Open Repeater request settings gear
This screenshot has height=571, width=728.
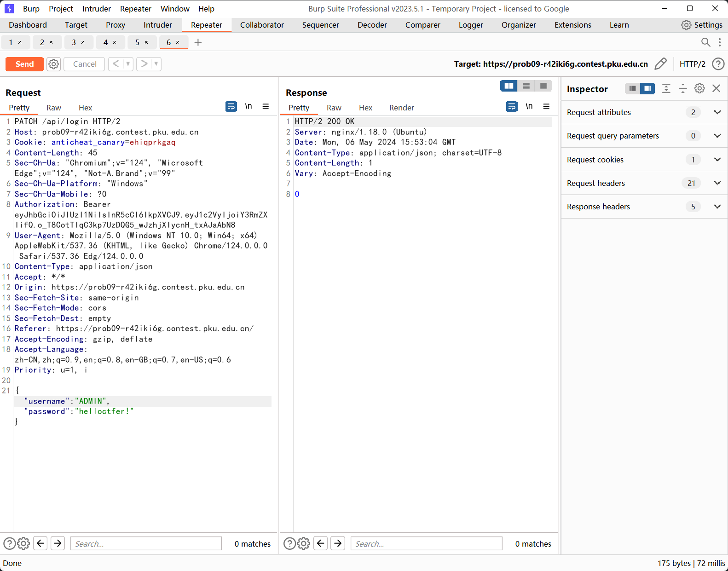[x=54, y=64]
